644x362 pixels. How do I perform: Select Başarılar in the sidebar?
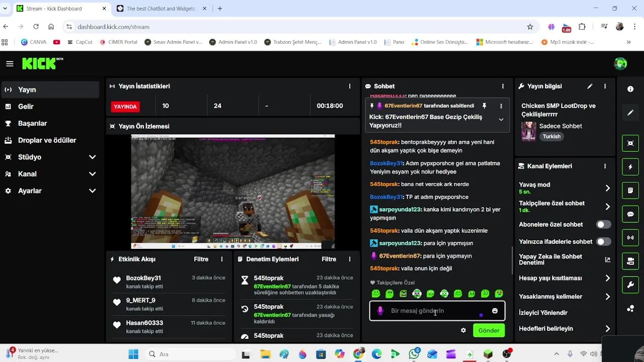coord(50,123)
